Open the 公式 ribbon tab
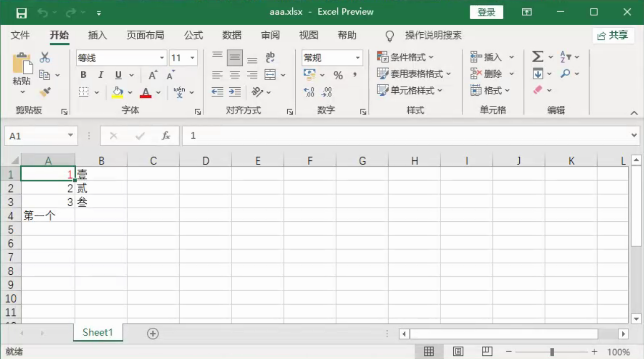 [x=193, y=35]
